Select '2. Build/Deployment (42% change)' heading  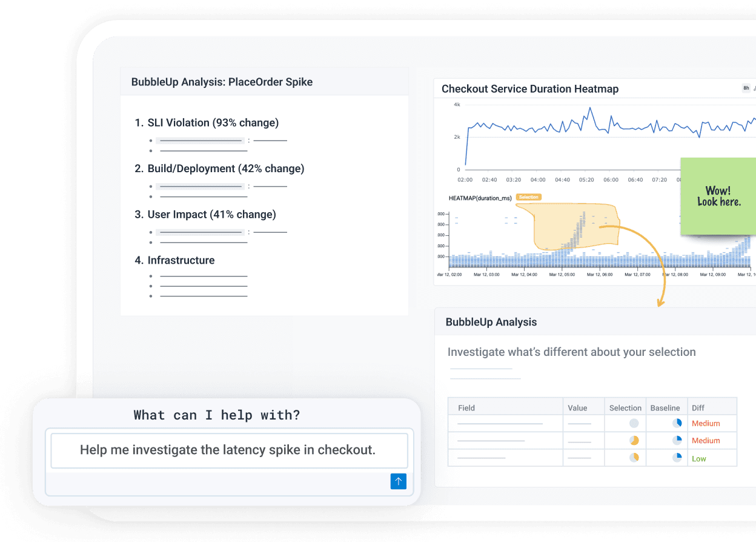pos(219,169)
